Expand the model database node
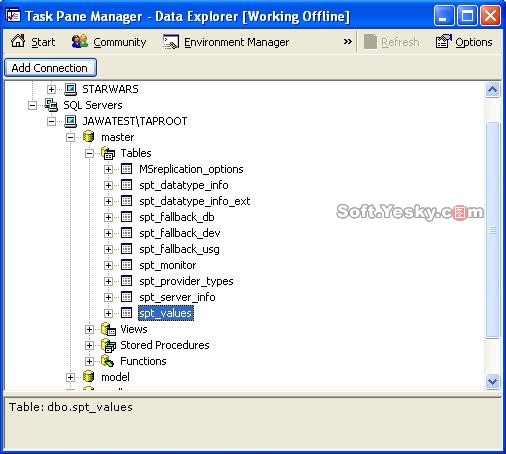Image resolution: width=506 pixels, height=454 pixels. (x=70, y=377)
